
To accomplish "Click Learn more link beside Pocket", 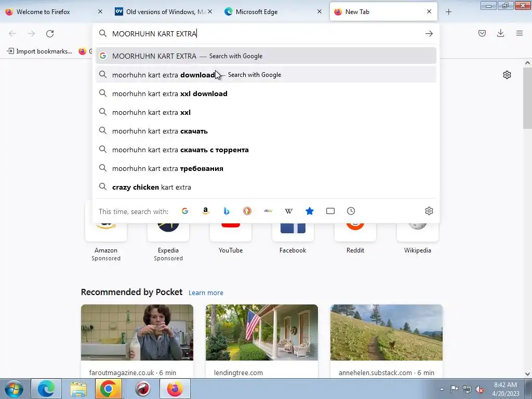I will tap(206, 292).
